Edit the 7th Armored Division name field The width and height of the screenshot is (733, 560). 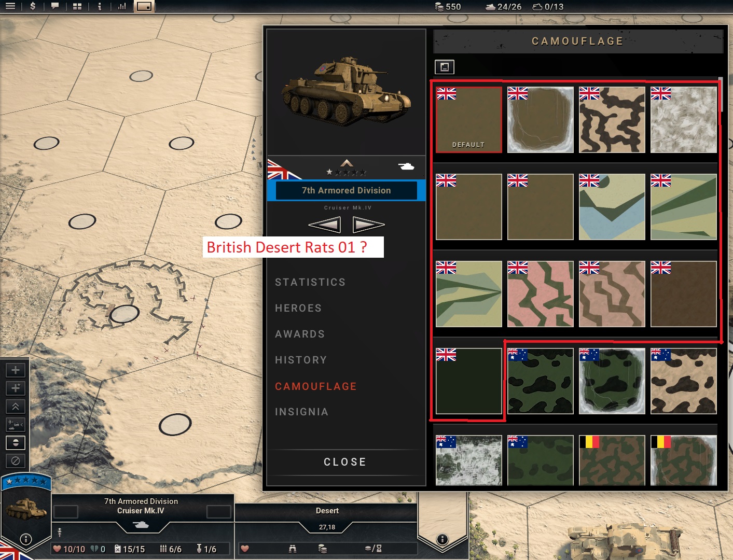(347, 190)
